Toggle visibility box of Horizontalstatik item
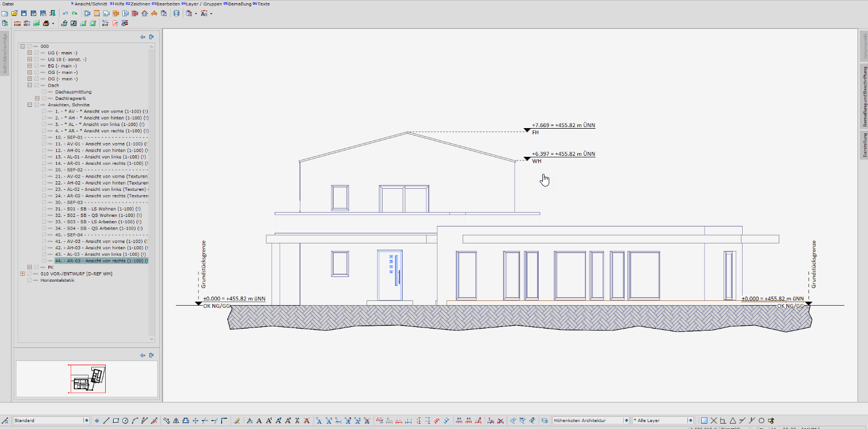 pyautogui.click(x=29, y=280)
